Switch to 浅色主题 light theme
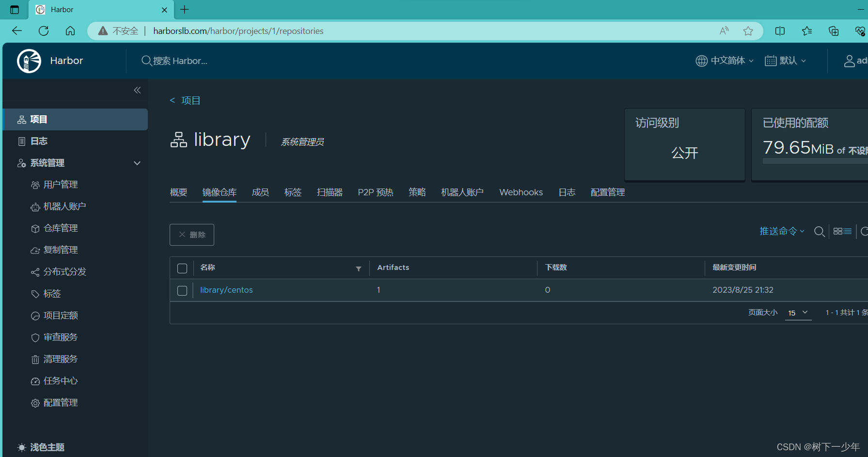 (41, 447)
